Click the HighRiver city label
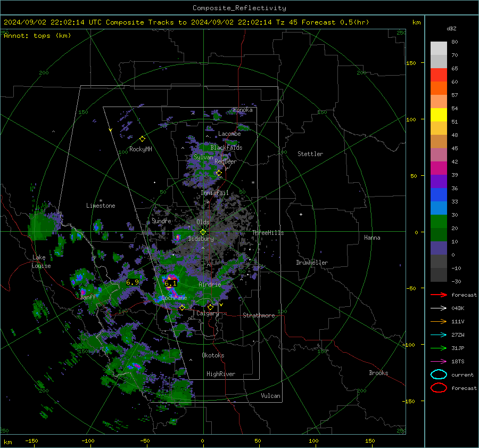This screenshot has height=448, width=479. 221,374
